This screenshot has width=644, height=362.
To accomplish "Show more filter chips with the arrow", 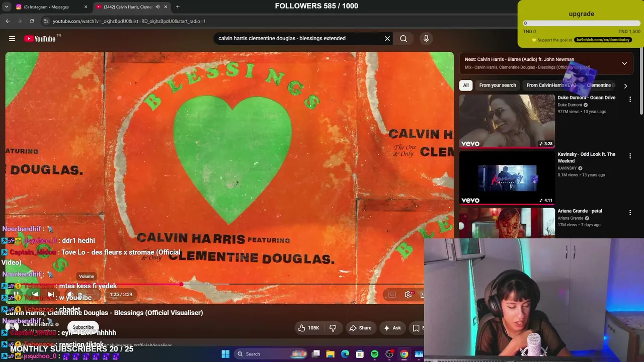I will [625, 85].
